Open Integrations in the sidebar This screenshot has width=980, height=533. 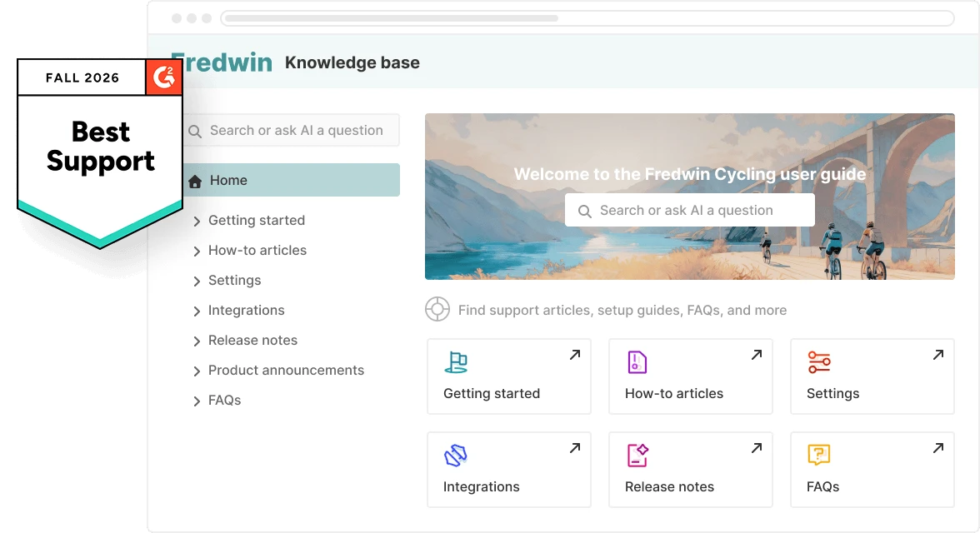pos(247,310)
